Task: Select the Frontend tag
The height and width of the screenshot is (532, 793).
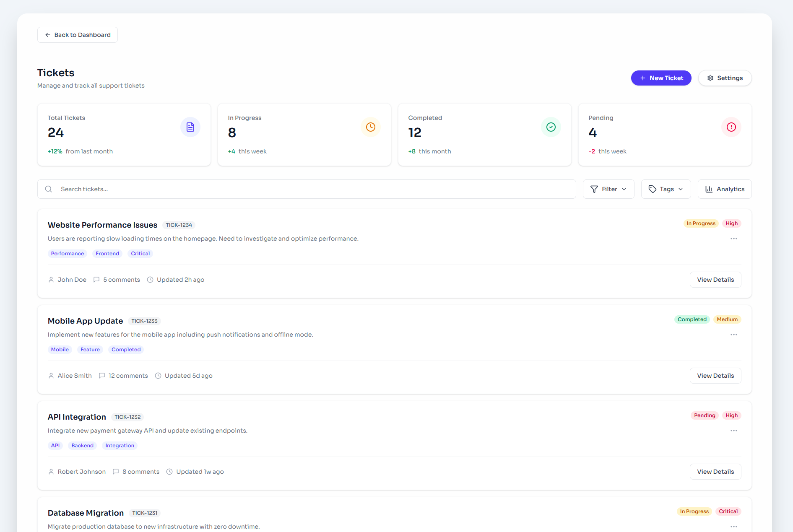Action: 107,254
